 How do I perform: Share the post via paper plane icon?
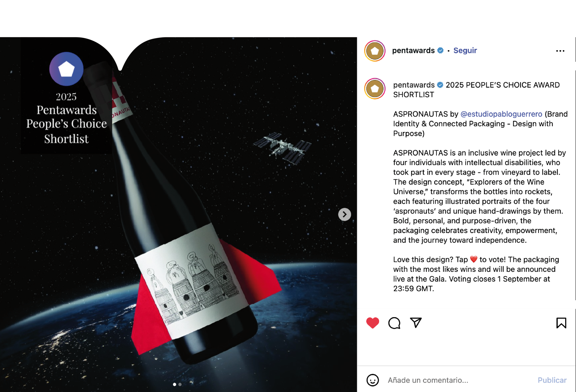coord(416,323)
